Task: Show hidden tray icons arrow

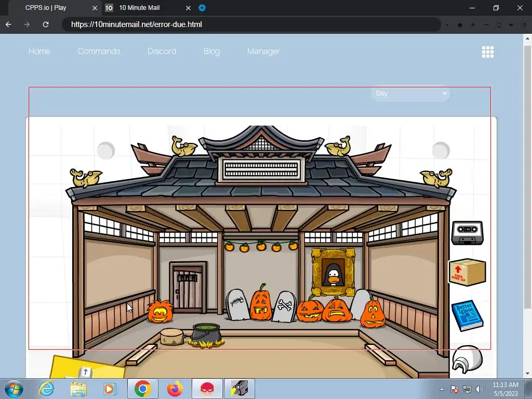Action: [x=442, y=389]
